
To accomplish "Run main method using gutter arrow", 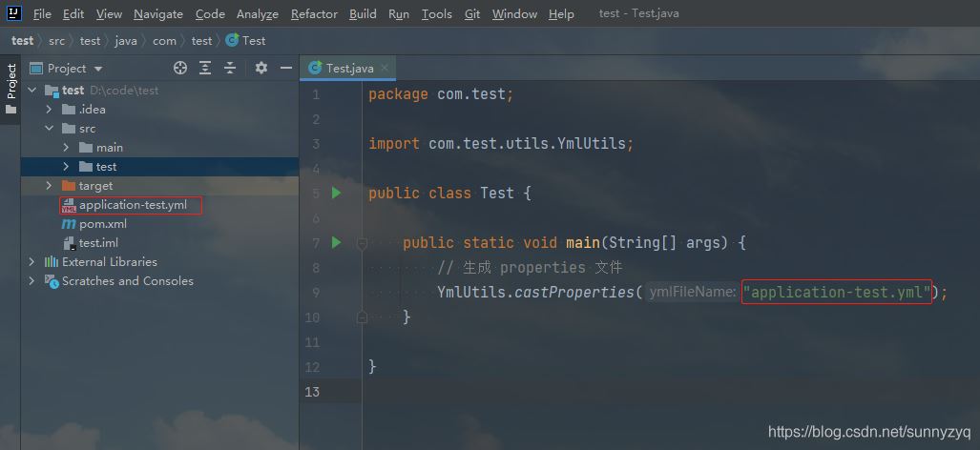I will click(336, 242).
